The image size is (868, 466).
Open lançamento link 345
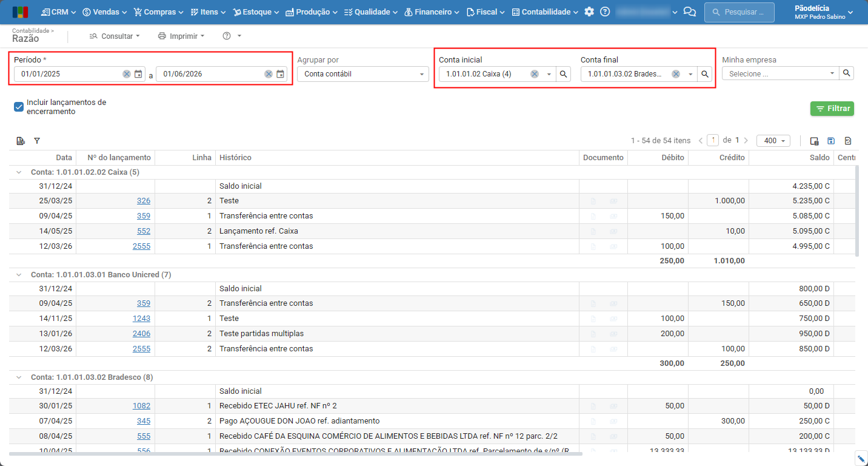[x=144, y=421]
